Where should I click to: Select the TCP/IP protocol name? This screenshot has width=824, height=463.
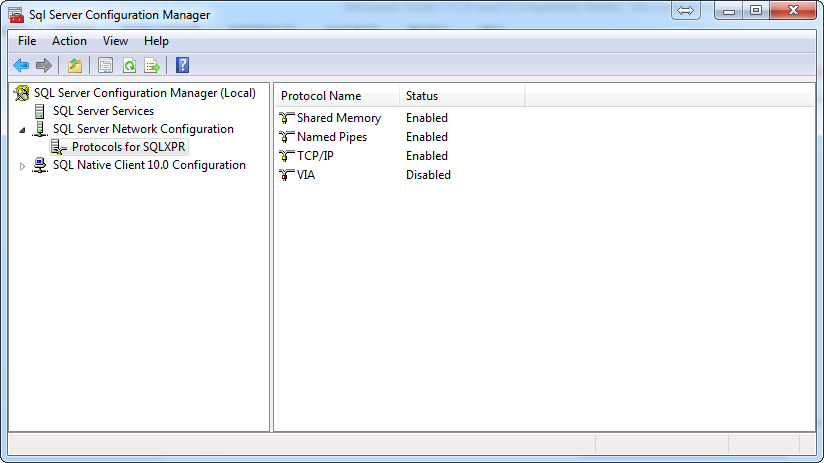point(315,156)
